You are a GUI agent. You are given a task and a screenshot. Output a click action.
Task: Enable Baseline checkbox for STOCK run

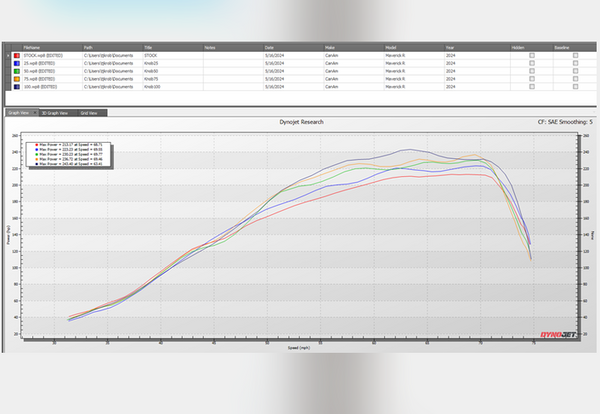[575, 56]
